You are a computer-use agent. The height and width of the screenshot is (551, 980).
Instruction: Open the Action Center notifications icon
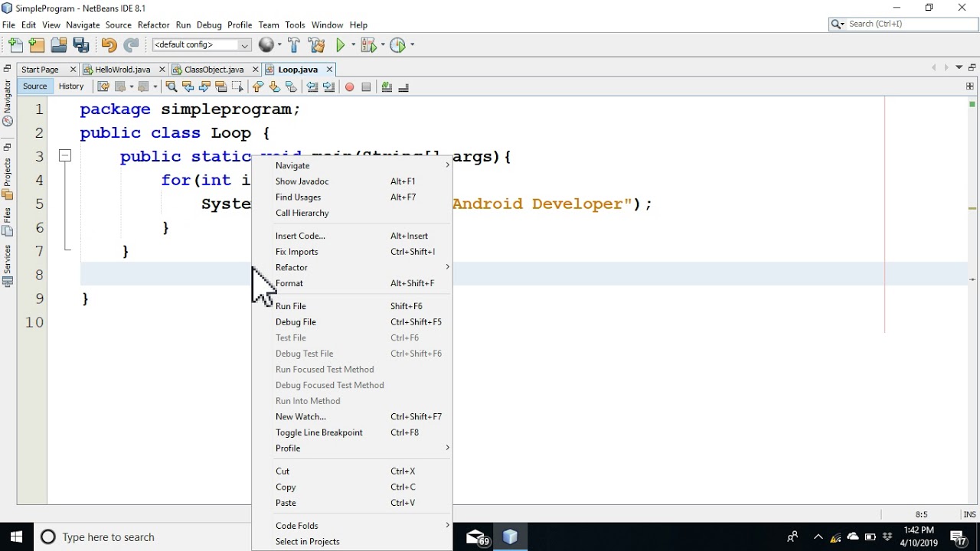pos(959,537)
